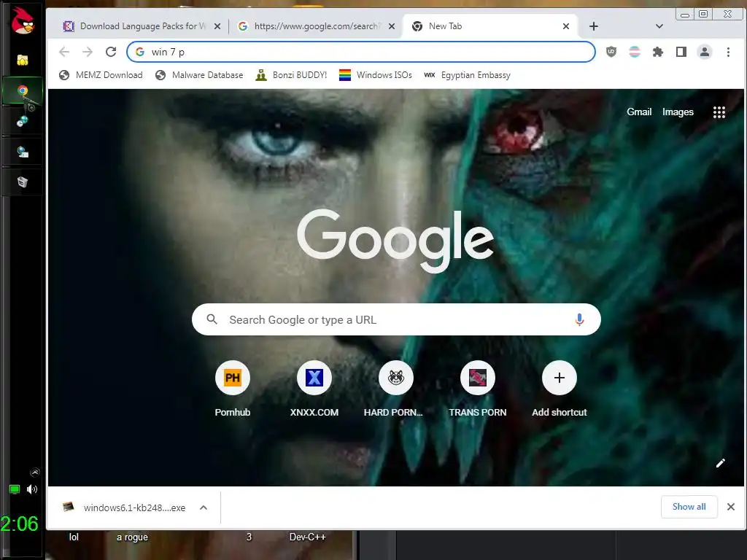The width and height of the screenshot is (747, 560).
Task: Dismiss the downloads bar
Action: click(731, 507)
